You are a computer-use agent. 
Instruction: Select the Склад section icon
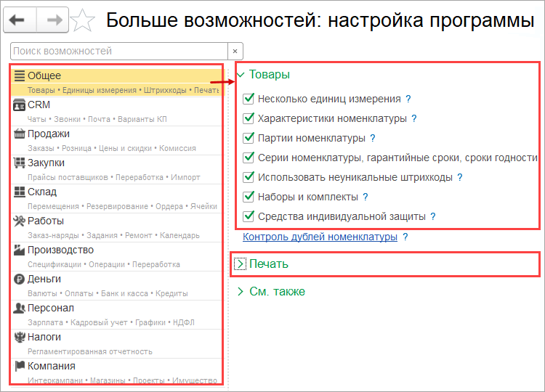click(x=19, y=192)
